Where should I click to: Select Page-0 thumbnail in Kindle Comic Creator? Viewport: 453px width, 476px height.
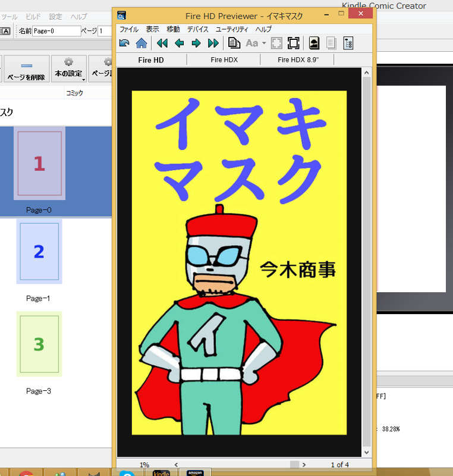[x=39, y=163]
